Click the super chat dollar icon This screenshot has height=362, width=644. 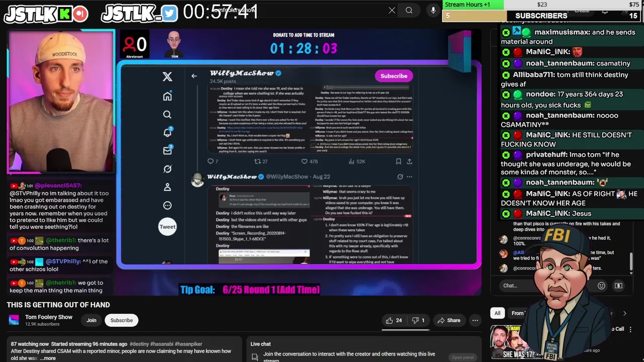[618, 286]
